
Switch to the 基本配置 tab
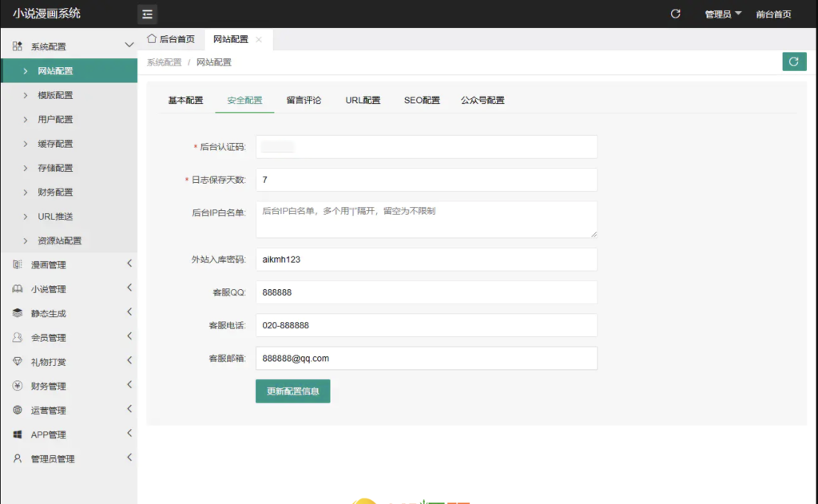pos(185,101)
